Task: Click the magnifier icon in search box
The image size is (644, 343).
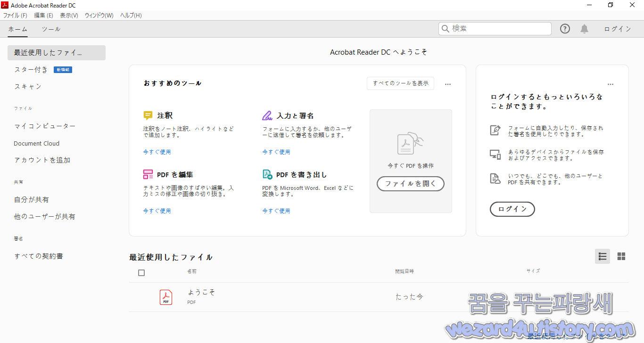Action: pyautogui.click(x=446, y=29)
